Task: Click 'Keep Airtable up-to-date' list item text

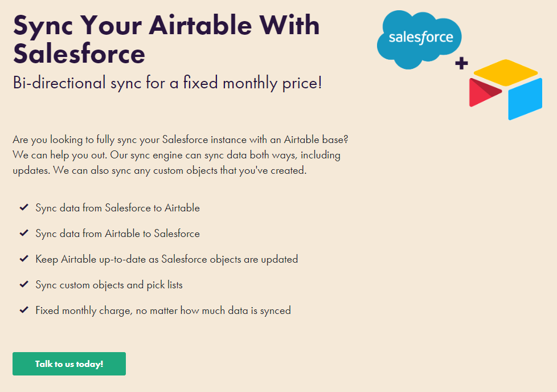Action: (x=166, y=259)
